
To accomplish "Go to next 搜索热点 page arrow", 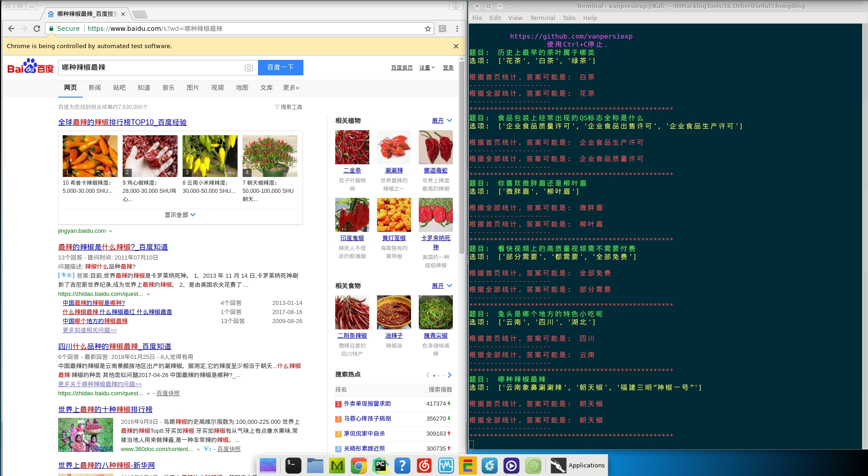I will click(450, 375).
